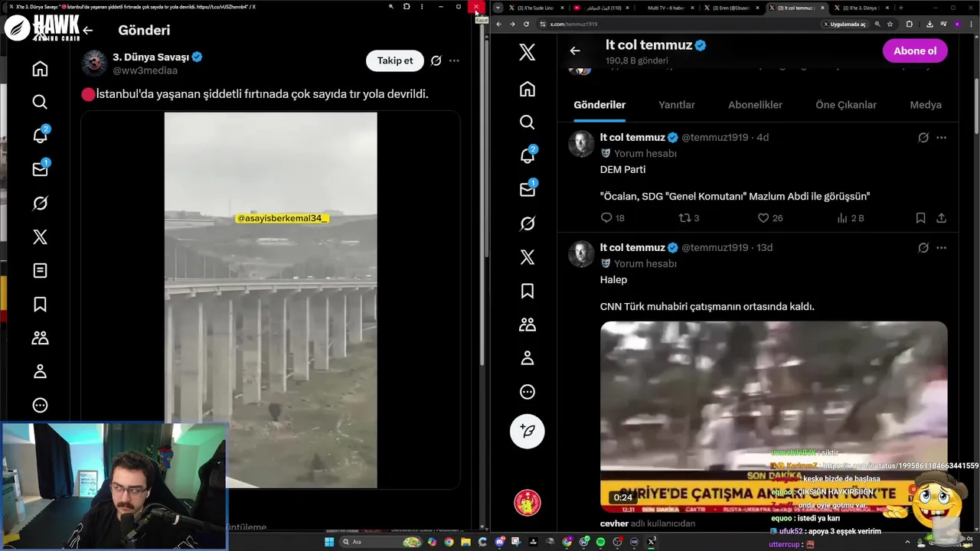Open Chrome tab search dropdown arrow
The height and width of the screenshot is (551, 980).
(498, 8)
